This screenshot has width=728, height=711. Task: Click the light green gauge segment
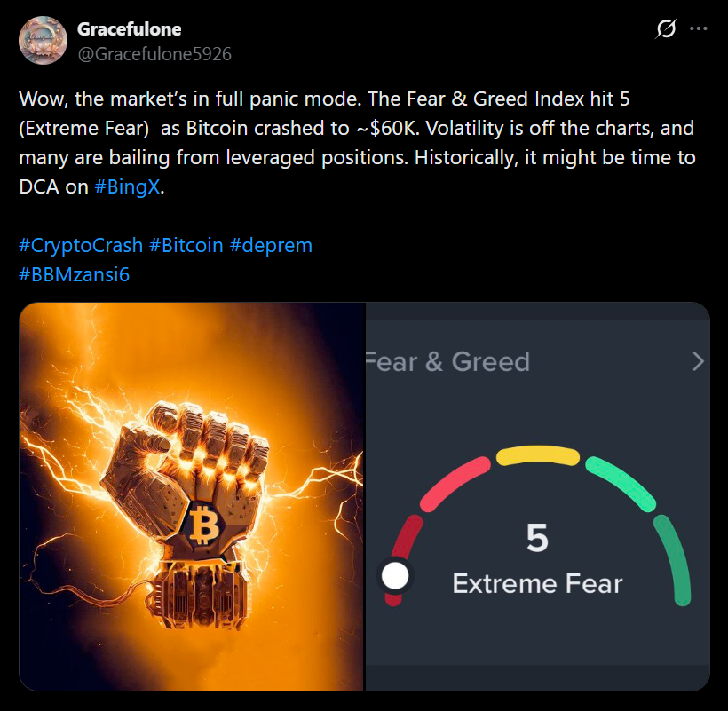point(621,484)
